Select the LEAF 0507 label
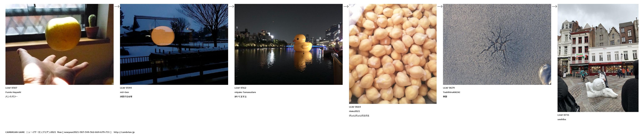Viewport: 644px width, 136px height. 11,88
